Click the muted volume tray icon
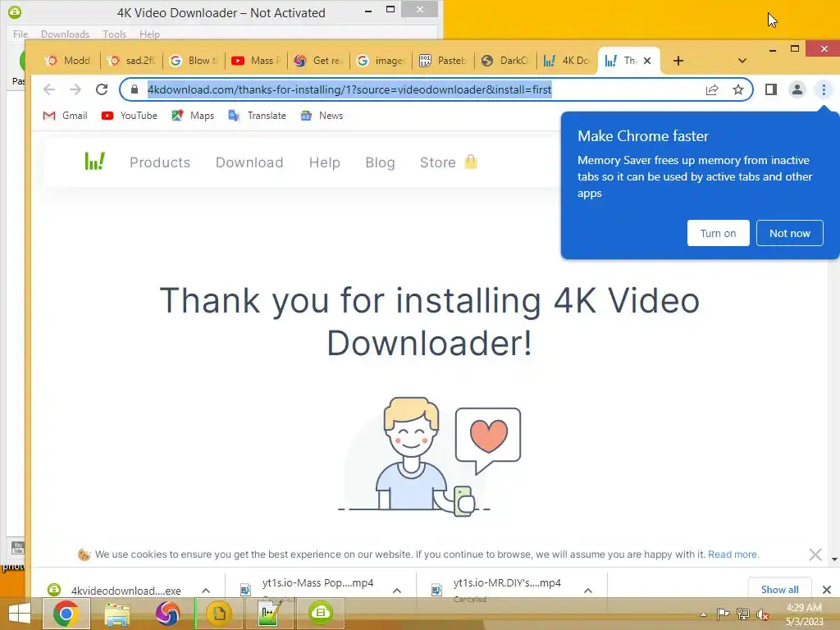Screen dimensions: 840x630 tap(762, 614)
